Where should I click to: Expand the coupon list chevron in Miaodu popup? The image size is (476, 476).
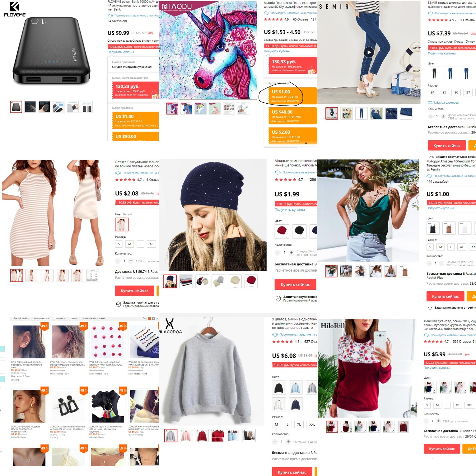(306, 143)
